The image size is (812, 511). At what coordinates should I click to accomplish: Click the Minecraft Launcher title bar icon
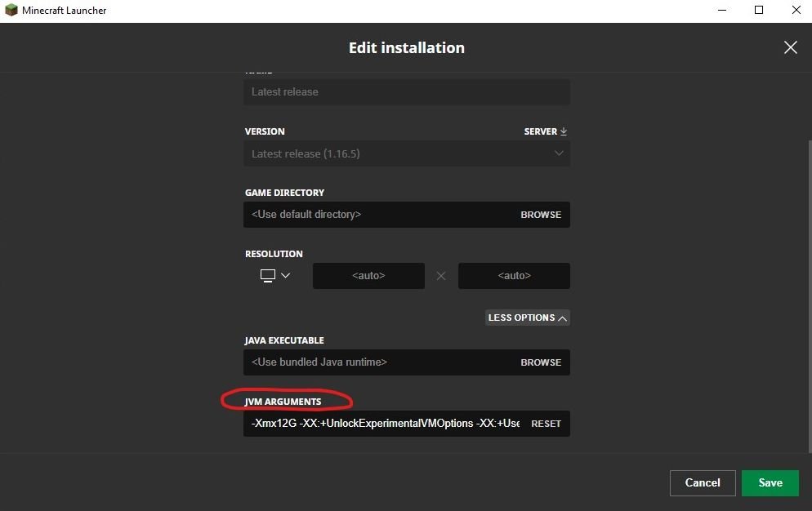click(11, 11)
